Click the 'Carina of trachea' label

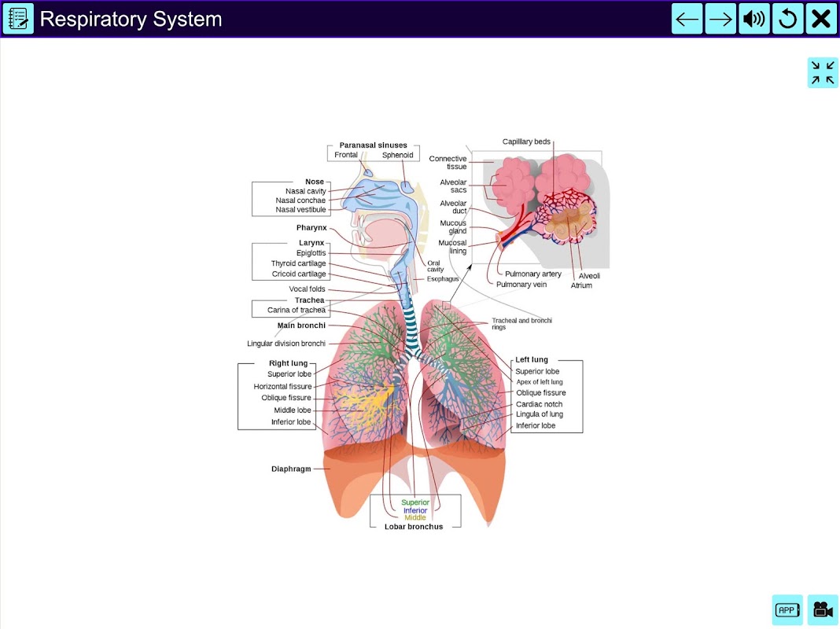coord(297,310)
